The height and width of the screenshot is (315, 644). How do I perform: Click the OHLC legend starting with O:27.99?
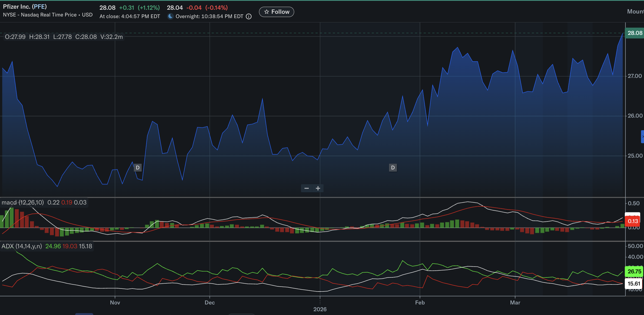(62, 37)
